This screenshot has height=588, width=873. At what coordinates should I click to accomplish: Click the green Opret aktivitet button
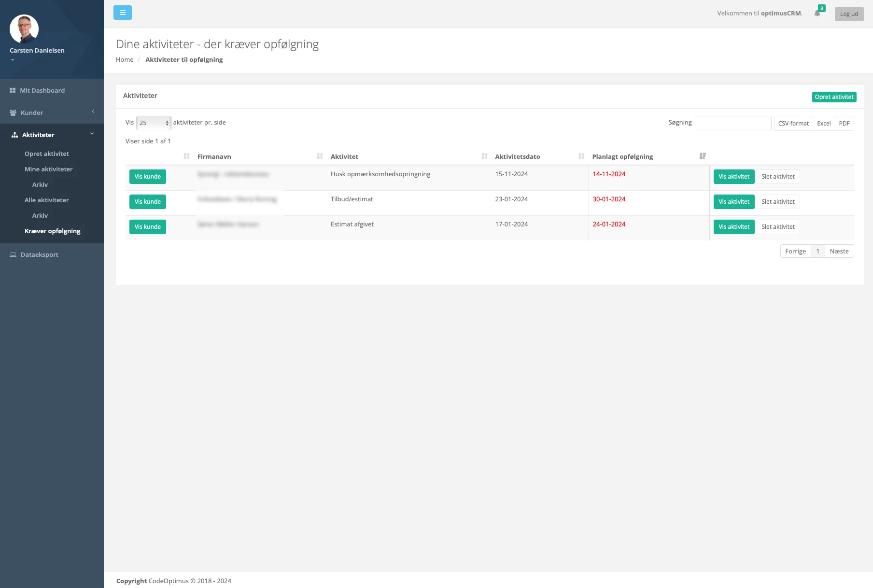[834, 97]
